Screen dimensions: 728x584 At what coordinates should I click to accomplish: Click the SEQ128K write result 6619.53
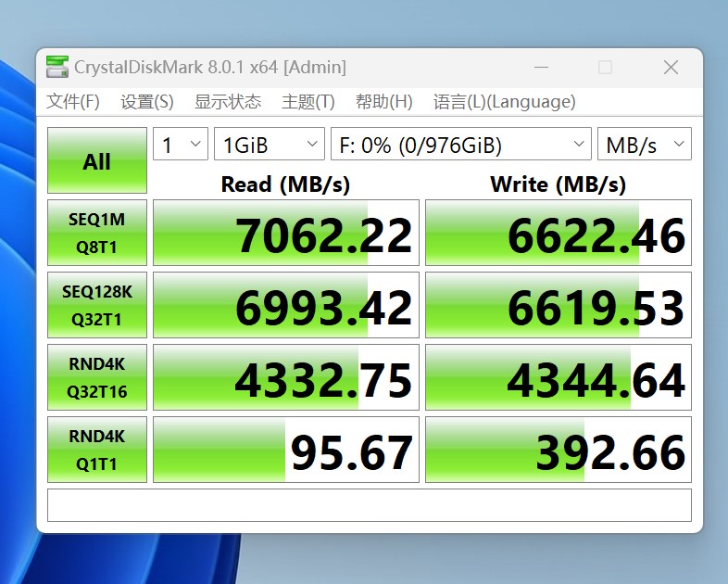tap(559, 305)
